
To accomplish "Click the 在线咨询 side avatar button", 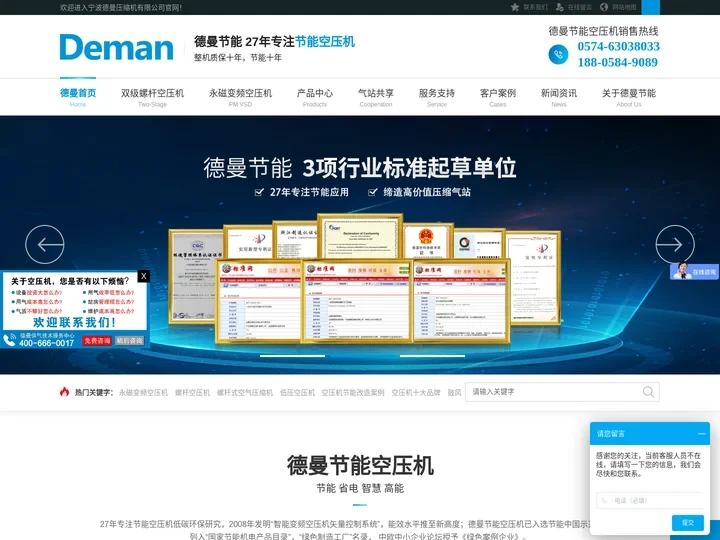I will point(694,271).
